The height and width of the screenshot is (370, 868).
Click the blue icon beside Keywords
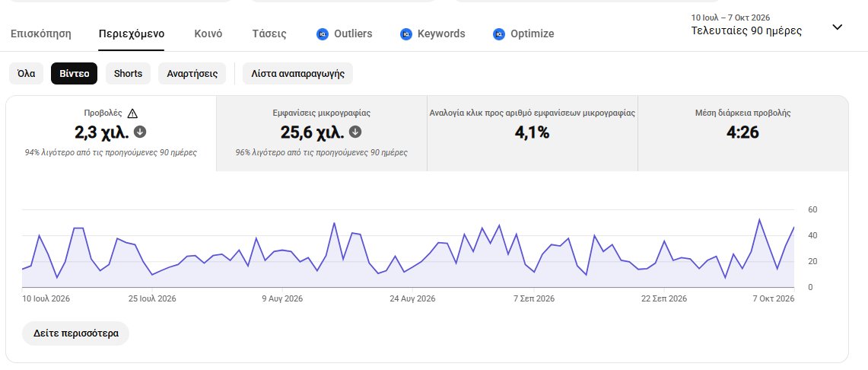405,33
